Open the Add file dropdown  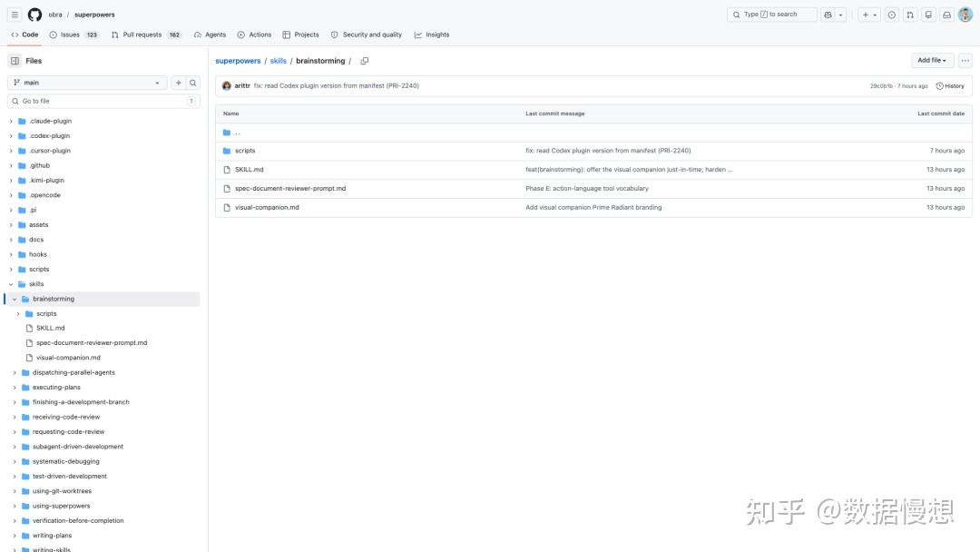pos(932,60)
